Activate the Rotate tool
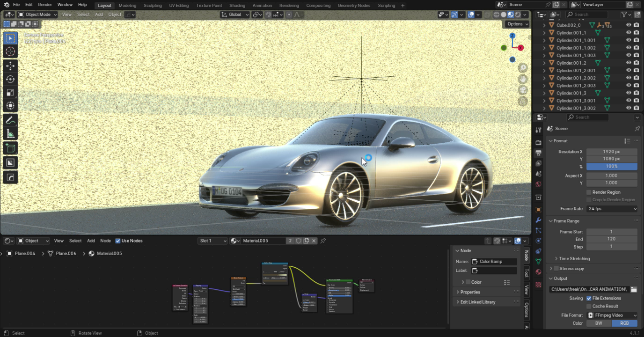644x337 pixels. [10, 79]
